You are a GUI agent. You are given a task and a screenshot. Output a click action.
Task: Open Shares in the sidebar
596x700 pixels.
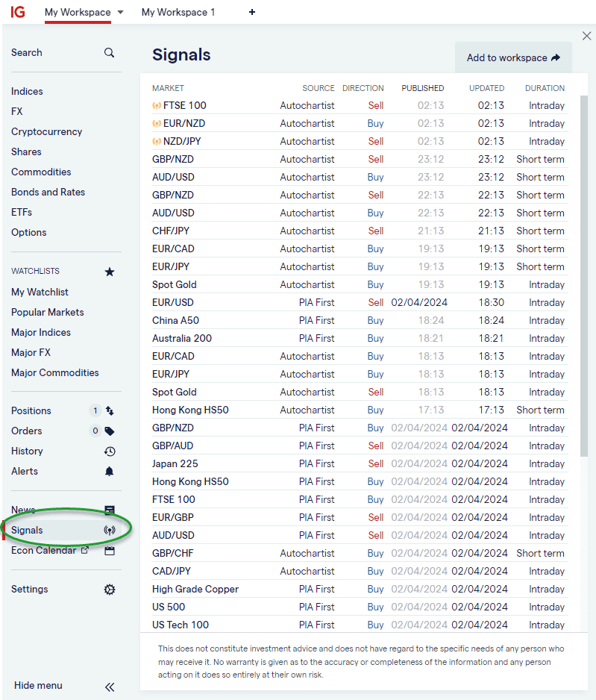(x=26, y=151)
